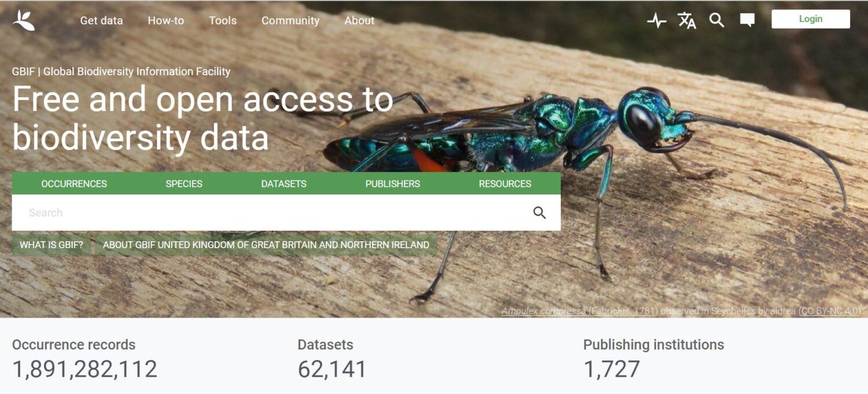Click the What is GBIF? button
The height and width of the screenshot is (394, 868).
click(x=52, y=245)
